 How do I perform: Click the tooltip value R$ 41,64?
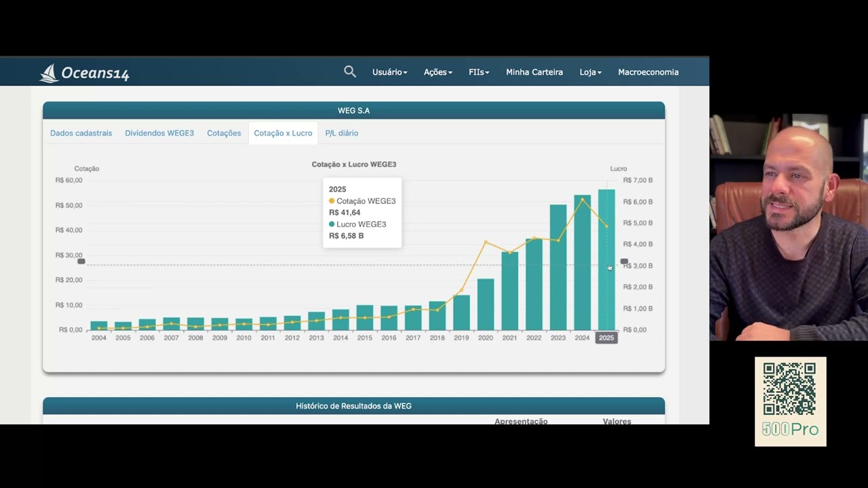(344, 213)
